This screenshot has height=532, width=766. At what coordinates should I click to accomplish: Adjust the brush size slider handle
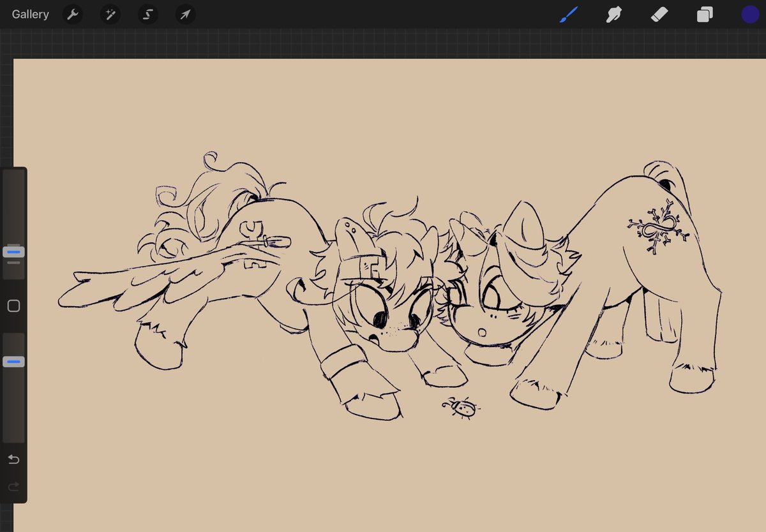click(x=13, y=251)
